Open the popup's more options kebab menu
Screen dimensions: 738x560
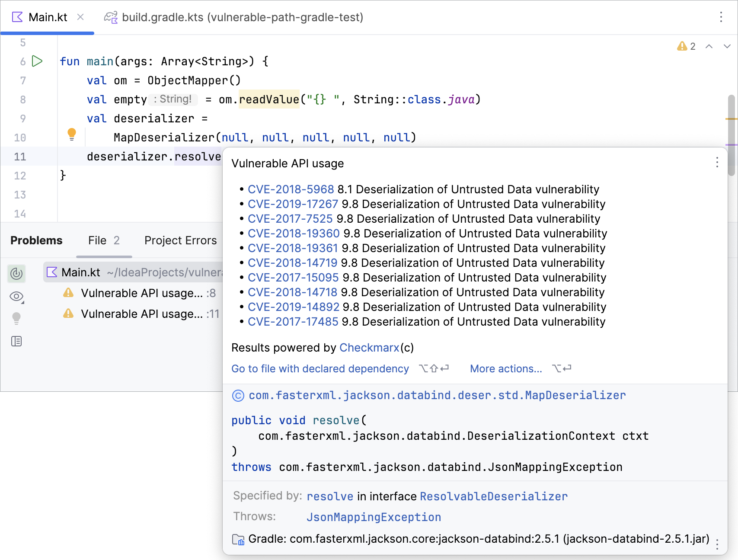point(717,162)
